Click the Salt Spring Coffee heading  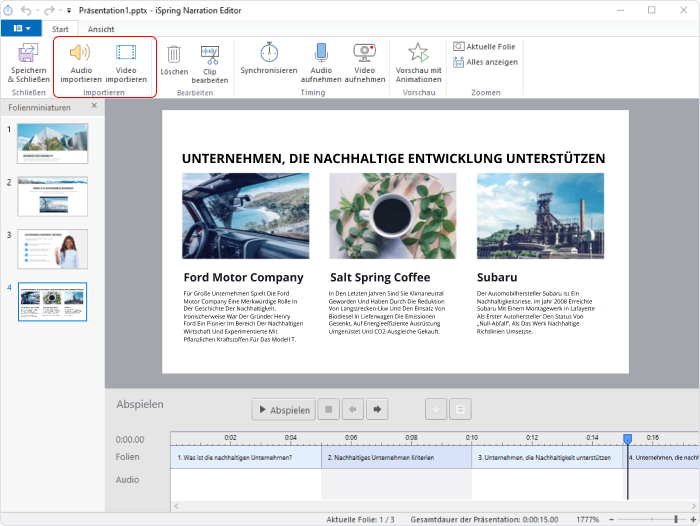[380, 277]
